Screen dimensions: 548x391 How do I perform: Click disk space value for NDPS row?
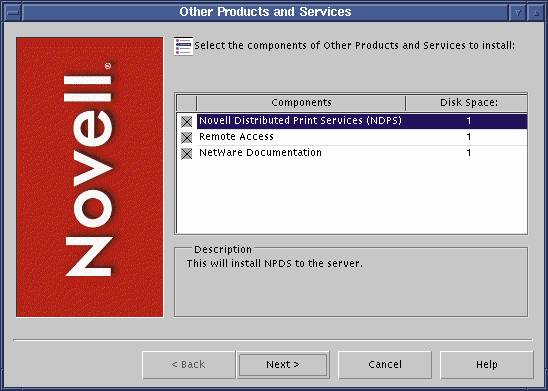click(x=469, y=121)
